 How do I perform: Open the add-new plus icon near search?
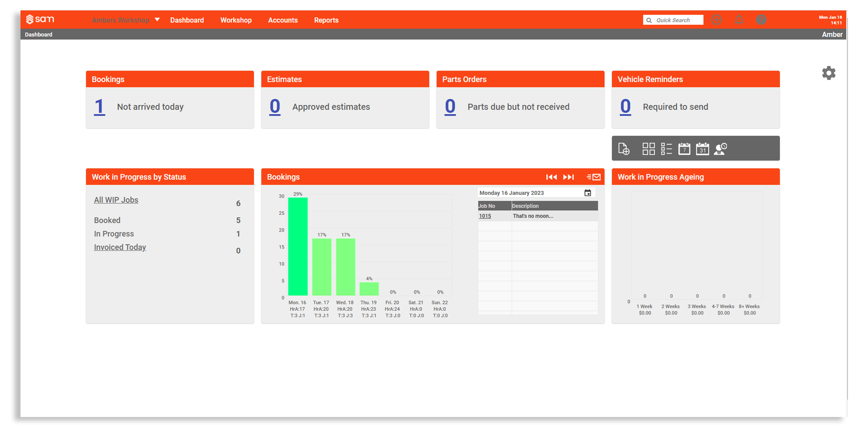pos(716,20)
